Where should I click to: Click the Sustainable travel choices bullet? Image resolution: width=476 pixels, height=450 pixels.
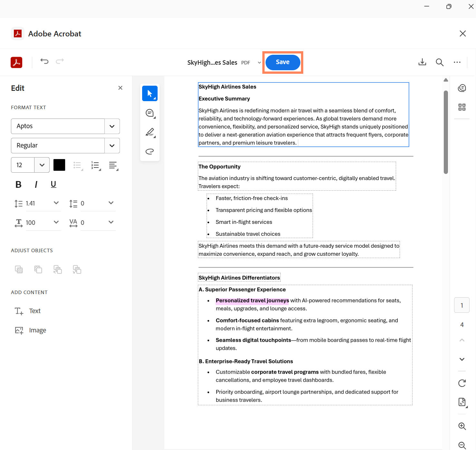click(248, 234)
